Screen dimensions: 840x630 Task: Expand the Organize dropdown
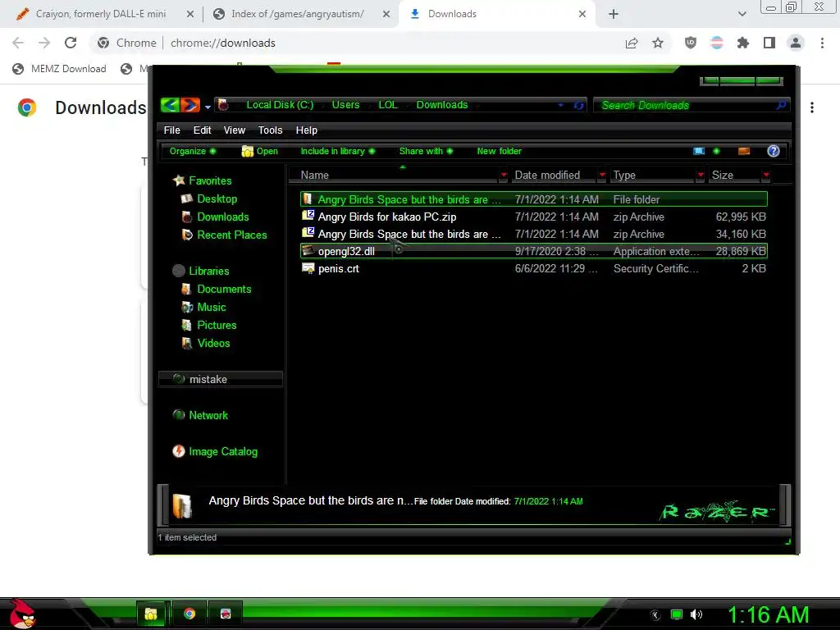(x=192, y=151)
